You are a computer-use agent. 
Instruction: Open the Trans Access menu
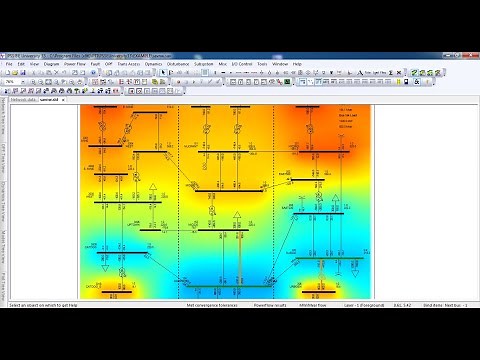click(129, 64)
